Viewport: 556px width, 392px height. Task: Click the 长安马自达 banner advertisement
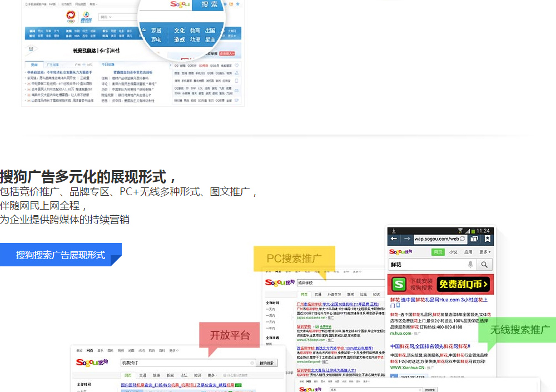[96, 51]
